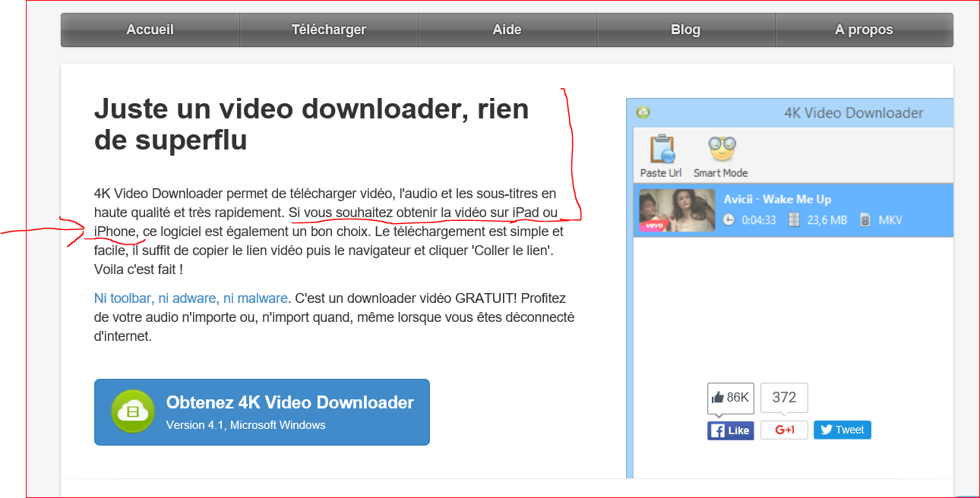Click the Obtenez 4K Video Downloader button
Screen dimensions: 980x498
coord(262,412)
